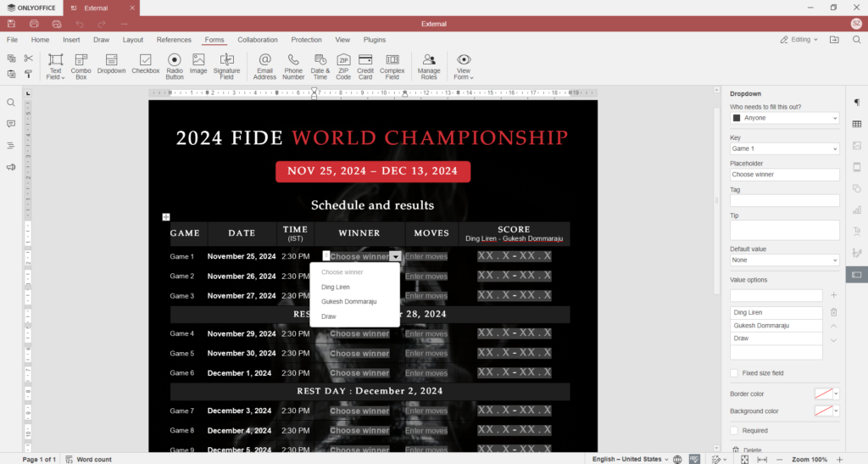Click the Word count button

click(89, 459)
